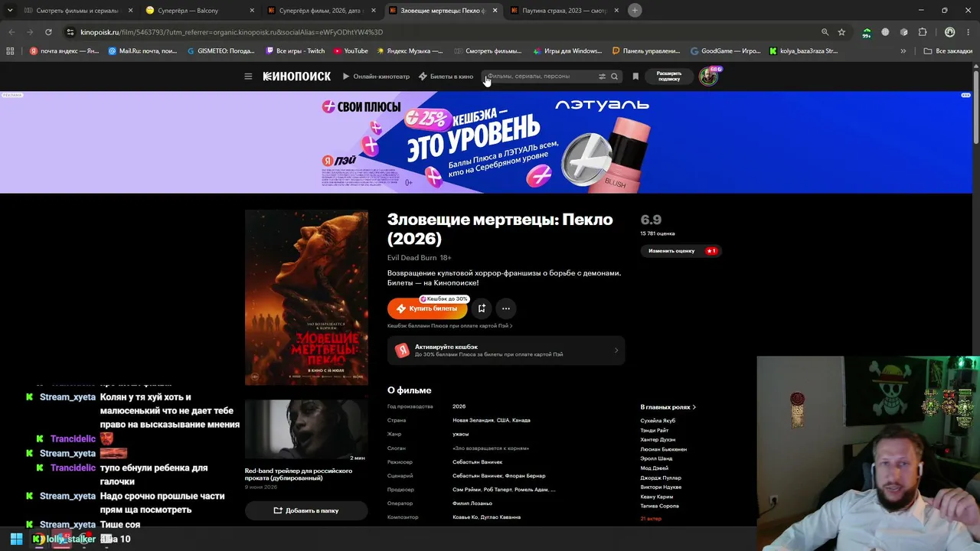This screenshot has height=551, width=980.
Task: Close the Суперёрл — Balcony tab
Action: (x=252, y=11)
